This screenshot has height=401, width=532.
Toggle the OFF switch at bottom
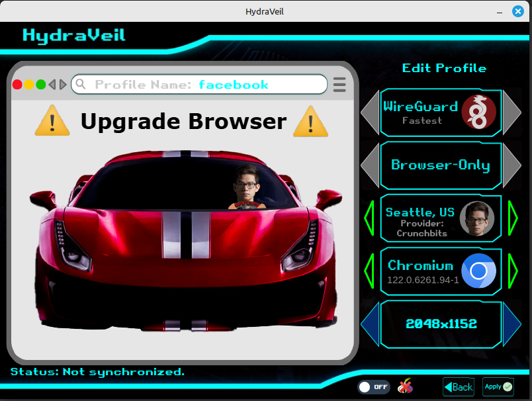pyautogui.click(x=374, y=387)
